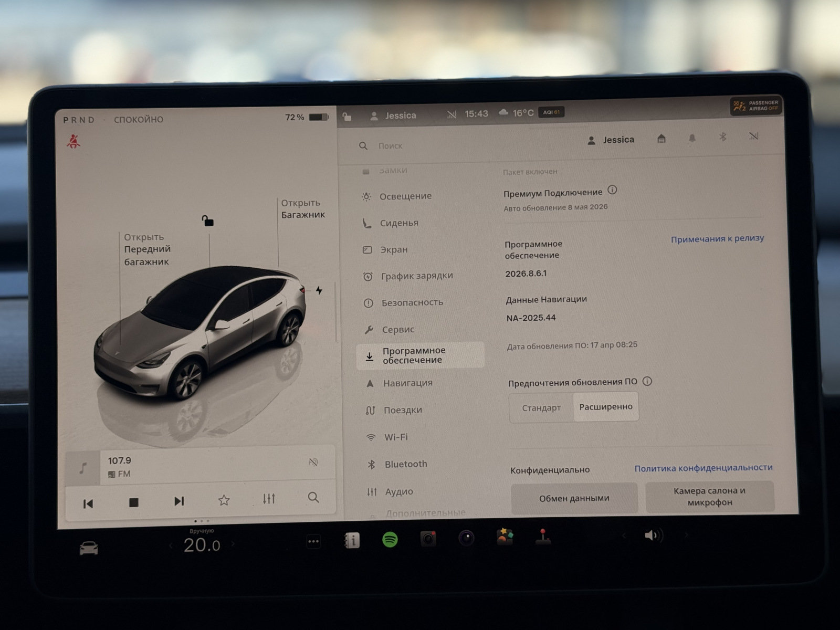Tap the car controls icon in bottom bar

(x=89, y=549)
